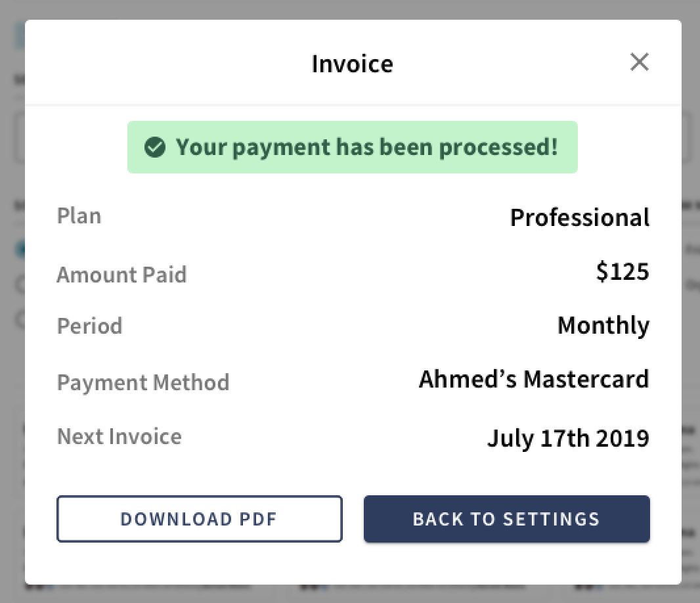700x603 pixels.
Task: Click the teal indicator visible behind the dialog
Action: 20,249
